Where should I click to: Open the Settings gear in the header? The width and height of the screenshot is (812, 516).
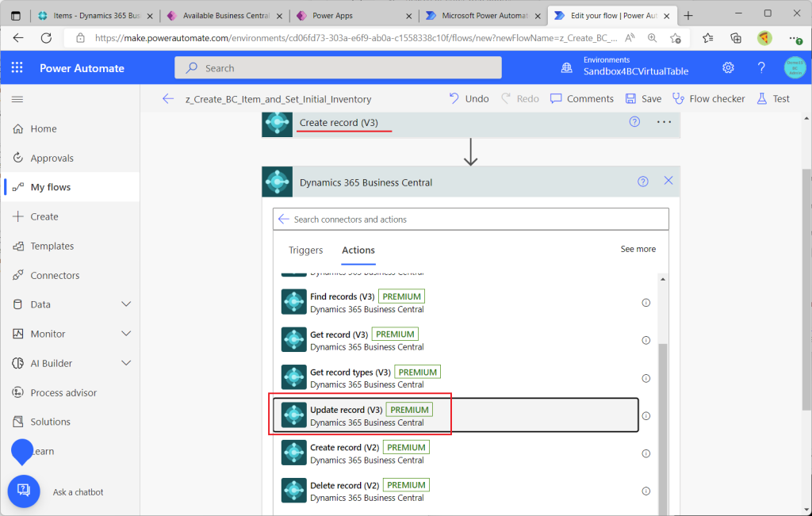[728, 68]
